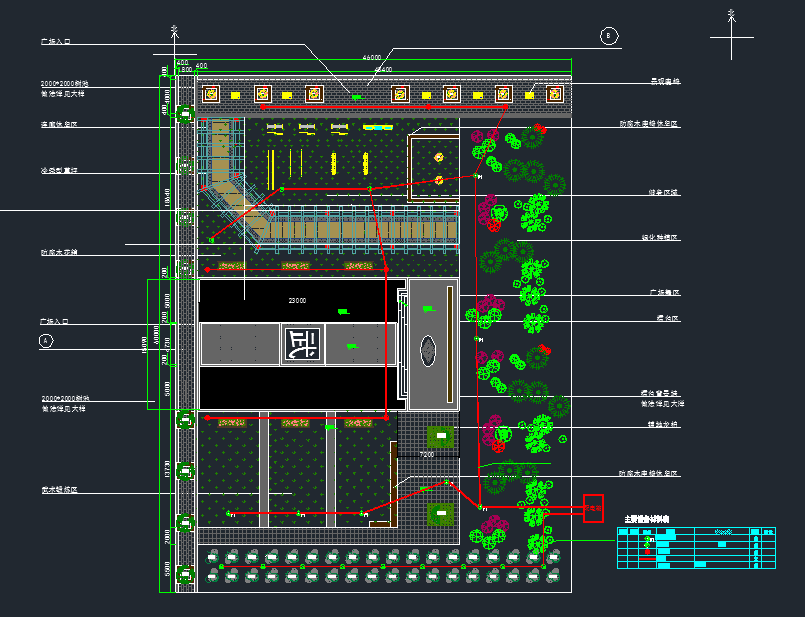Click the green tag in the top paved strip

(357, 97)
